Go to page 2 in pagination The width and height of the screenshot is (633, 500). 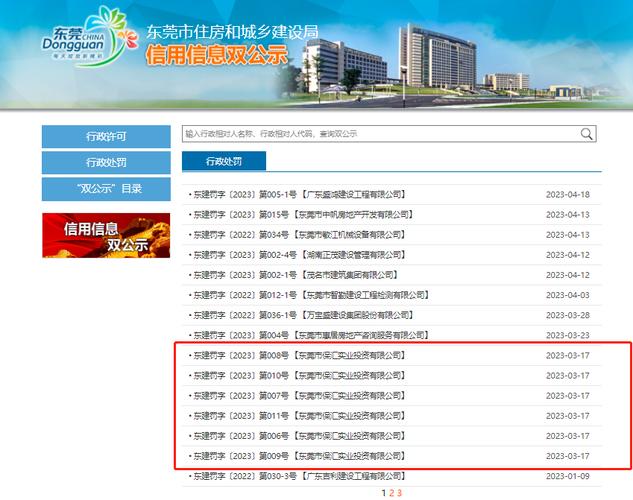point(392,493)
